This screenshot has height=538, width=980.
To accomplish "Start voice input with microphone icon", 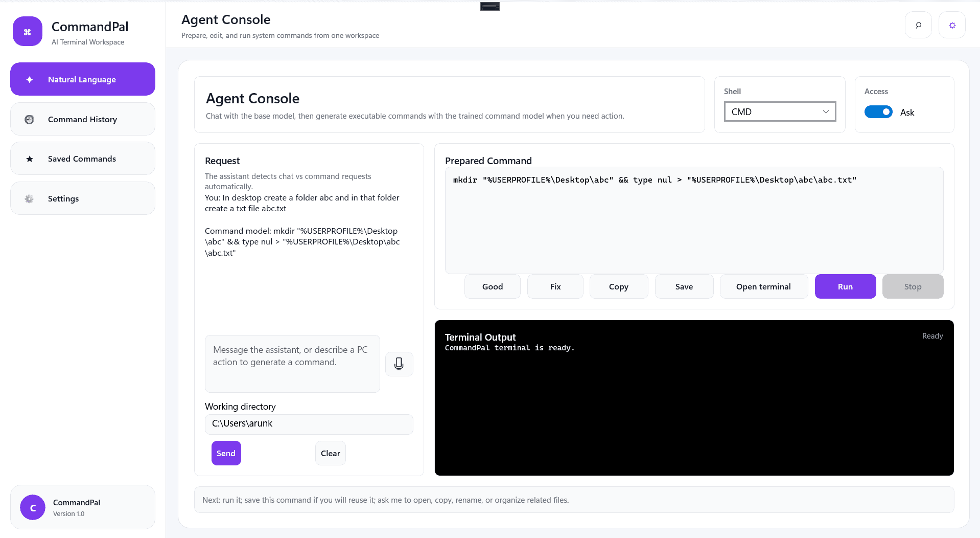I will pyautogui.click(x=399, y=364).
